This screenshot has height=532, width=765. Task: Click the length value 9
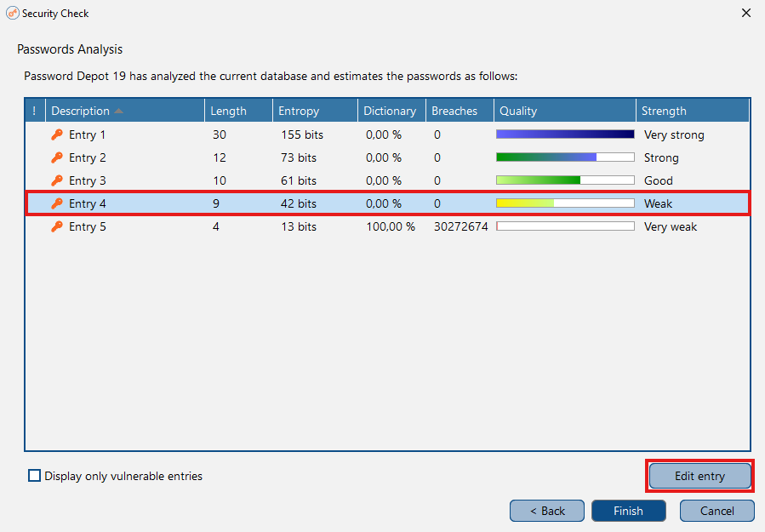(215, 203)
